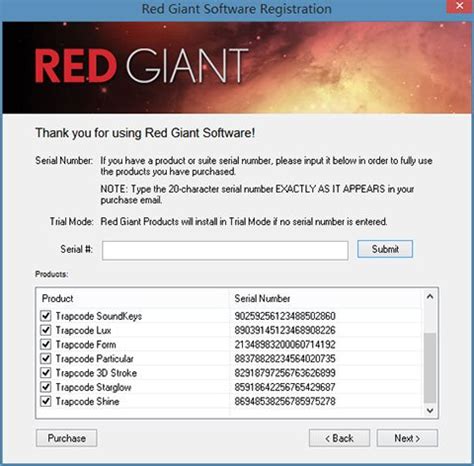Click the Product column header
Viewport: 474px width, 466px height.
pyautogui.click(x=133, y=298)
